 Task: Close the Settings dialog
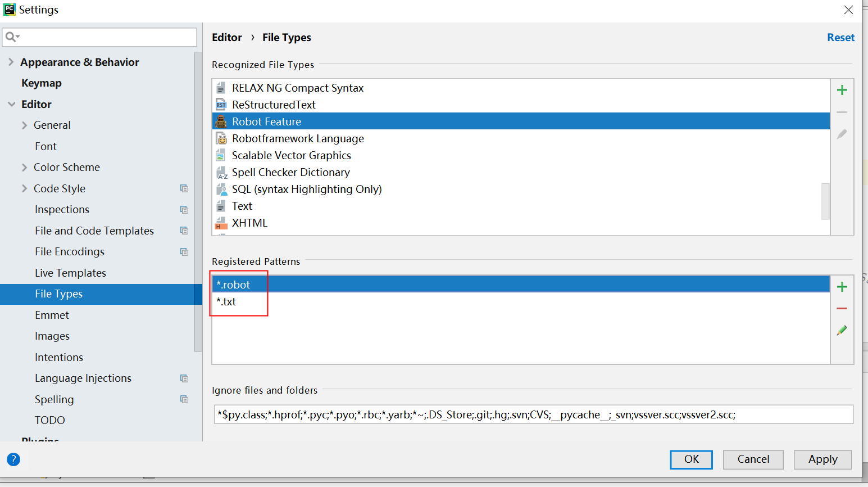coord(848,10)
